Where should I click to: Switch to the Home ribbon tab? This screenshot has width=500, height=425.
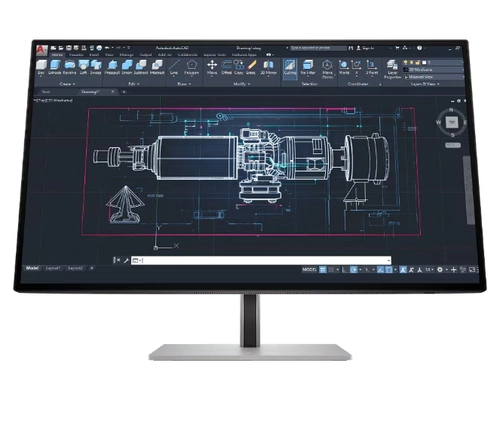(57, 55)
